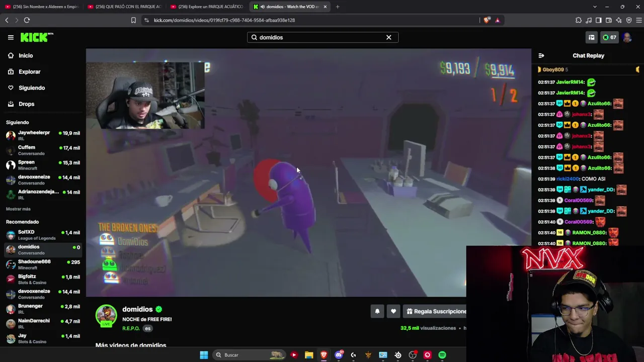Open the Brave browser main menu

pyautogui.click(x=639, y=20)
